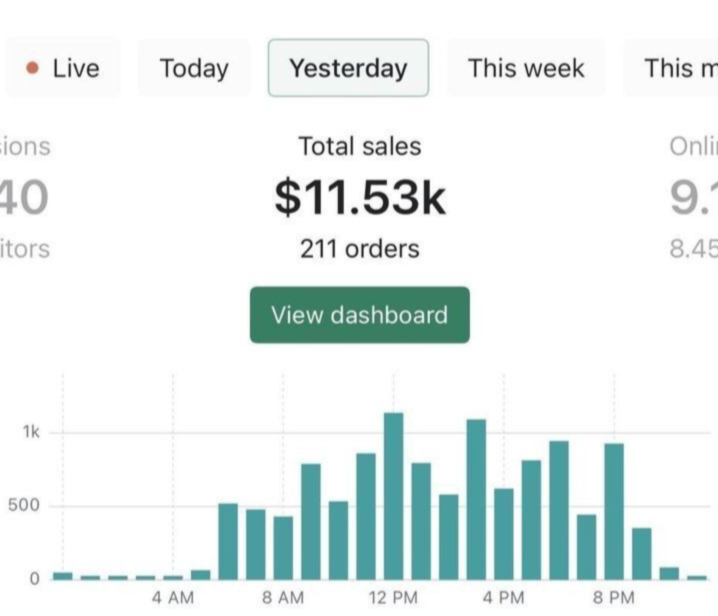Click the partially visible sessions metric on left
Image resolution: width=718 pixels, height=616 pixels.
point(25,198)
